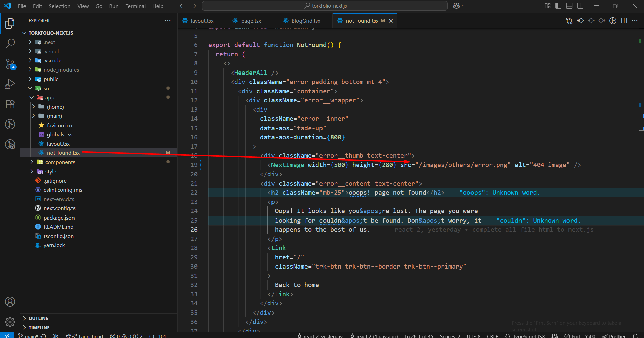The image size is (644, 338).
Task: Open eslint.config.mjs file
Action: click(63, 190)
